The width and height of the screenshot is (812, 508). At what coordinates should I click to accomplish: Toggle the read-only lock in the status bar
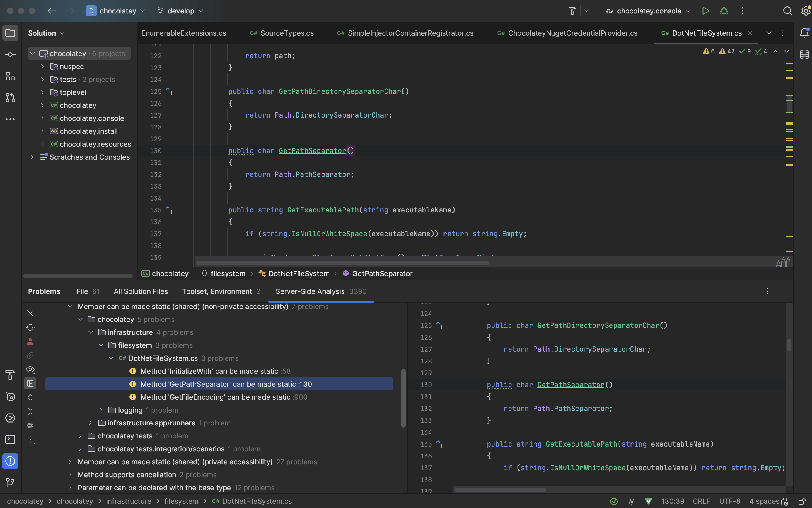click(x=802, y=501)
